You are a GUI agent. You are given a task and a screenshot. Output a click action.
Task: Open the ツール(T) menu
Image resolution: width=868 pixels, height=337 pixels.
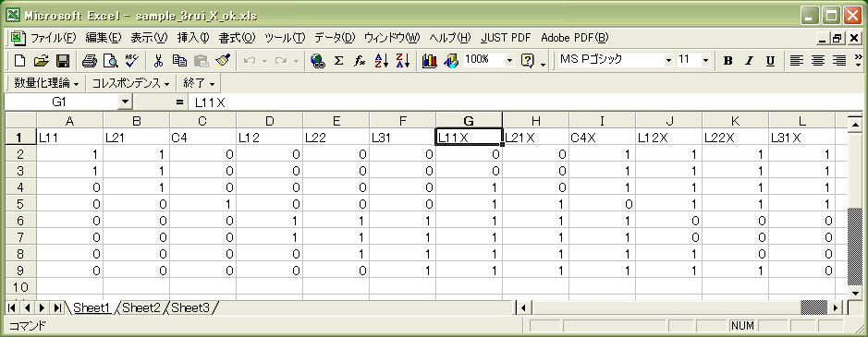tap(285, 38)
